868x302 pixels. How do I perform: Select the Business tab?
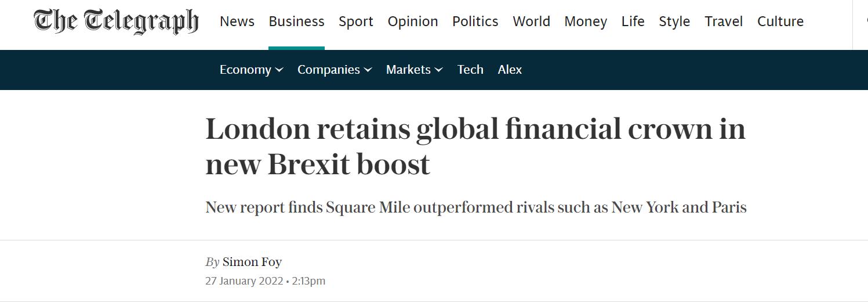[x=296, y=21]
